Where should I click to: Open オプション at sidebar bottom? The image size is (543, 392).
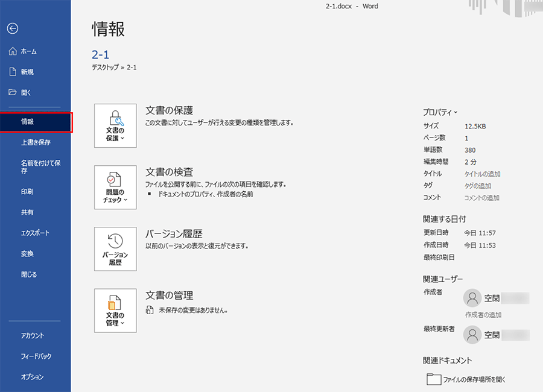(x=33, y=377)
